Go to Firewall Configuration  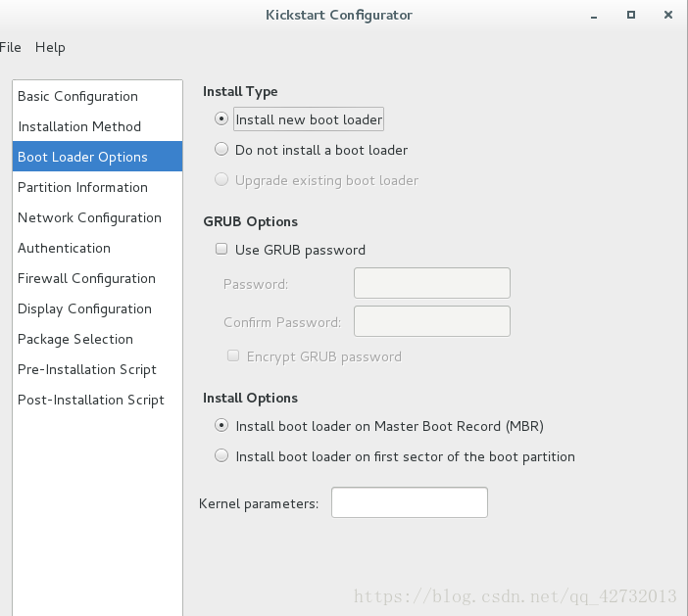pyautogui.click(x=97, y=278)
